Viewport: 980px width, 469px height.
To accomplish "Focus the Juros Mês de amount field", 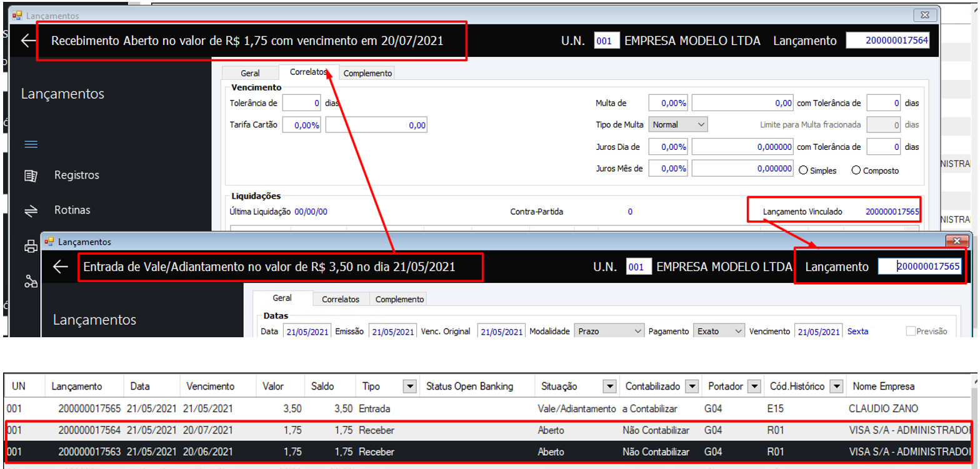I will (742, 169).
